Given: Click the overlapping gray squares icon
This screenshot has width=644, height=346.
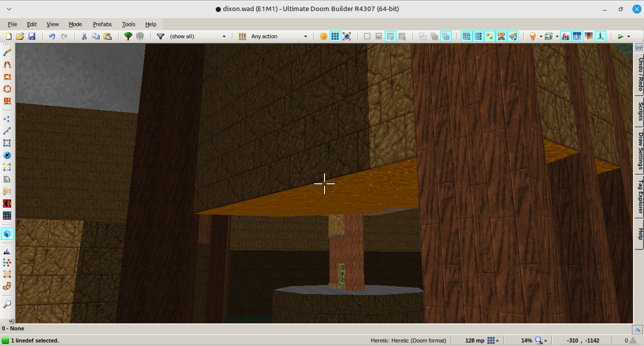Looking at the screenshot, I should 434,36.
